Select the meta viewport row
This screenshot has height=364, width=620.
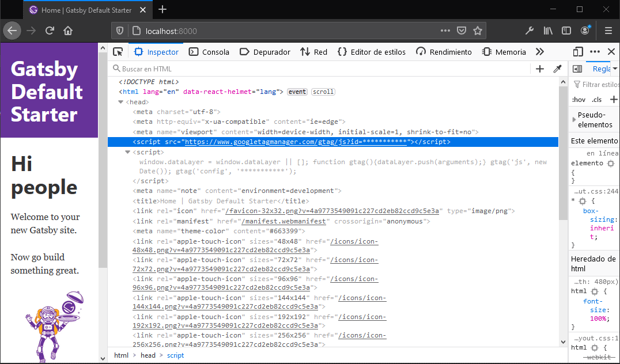pyautogui.click(x=333, y=132)
